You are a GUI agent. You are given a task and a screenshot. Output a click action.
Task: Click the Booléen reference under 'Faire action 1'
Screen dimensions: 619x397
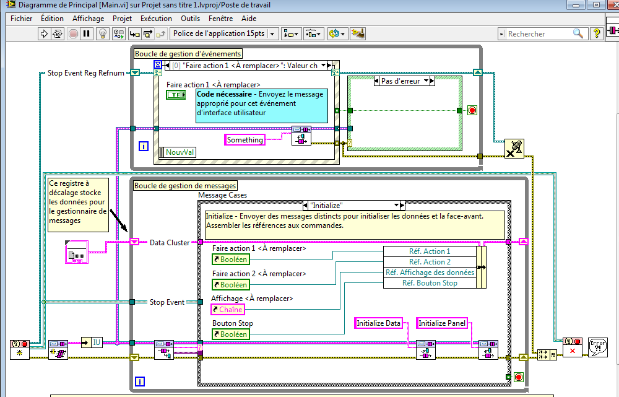point(231,260)
